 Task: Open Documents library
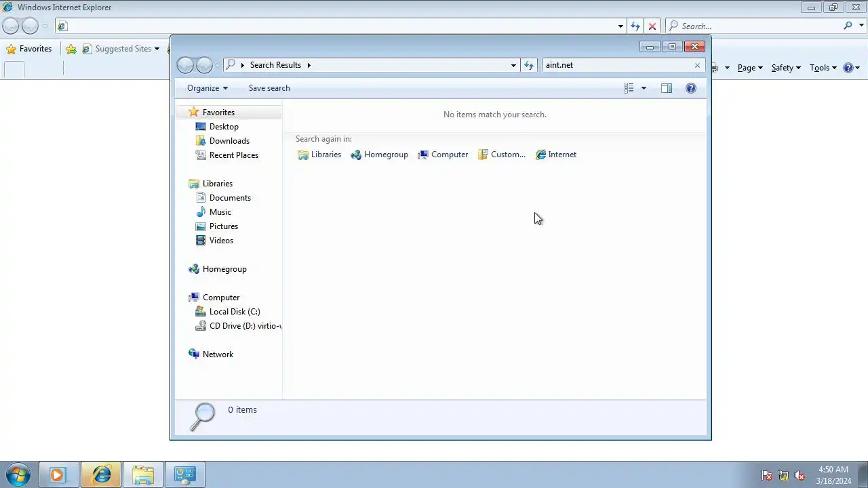230,198
